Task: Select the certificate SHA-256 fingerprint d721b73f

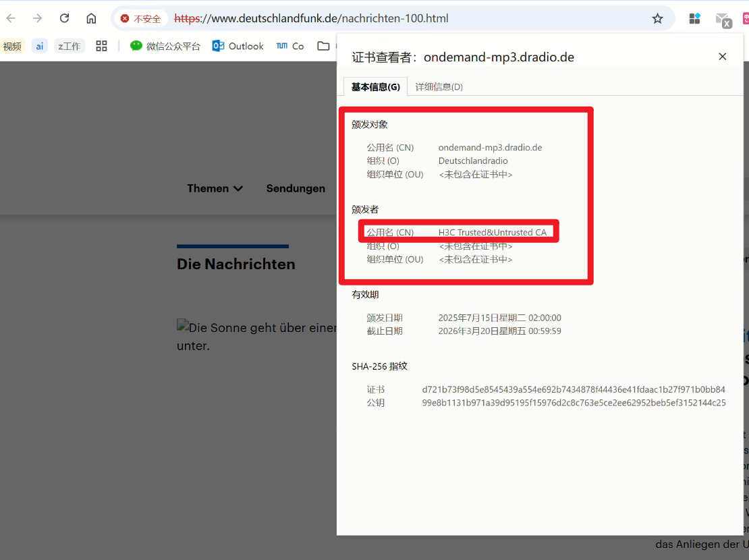Action: pos(574,389)
